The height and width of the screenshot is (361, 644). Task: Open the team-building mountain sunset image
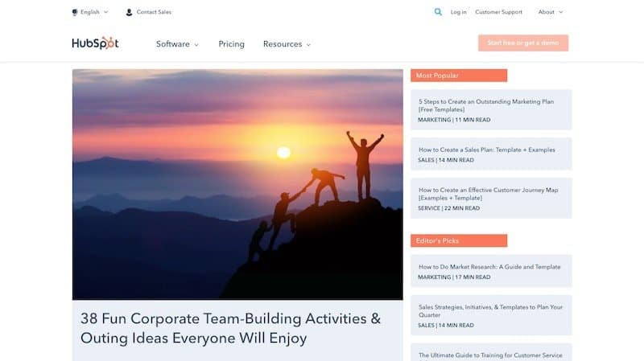point(237,184)
